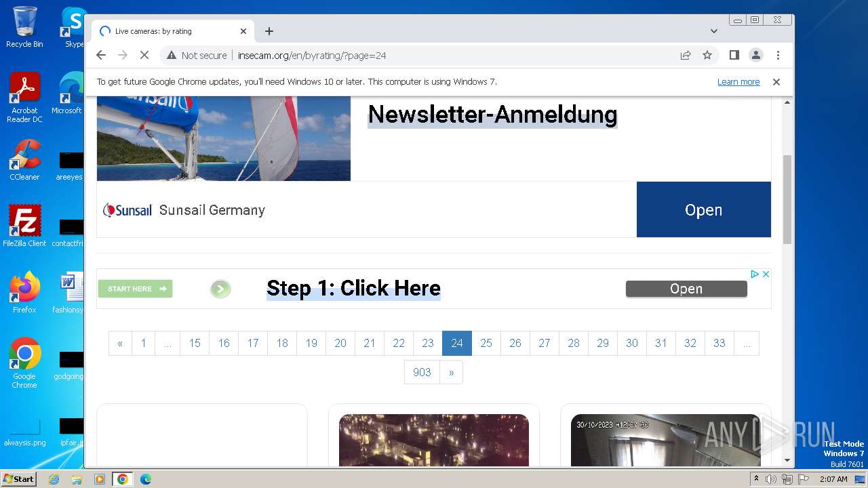This screenshot has width=868, height=488.
Task: Go to last page 903
Action: (422, 372)
